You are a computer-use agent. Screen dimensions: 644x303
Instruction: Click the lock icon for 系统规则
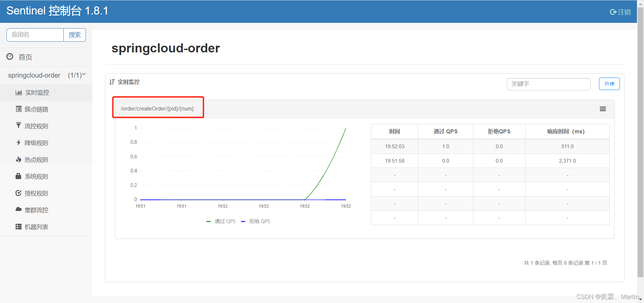[19, 176]
